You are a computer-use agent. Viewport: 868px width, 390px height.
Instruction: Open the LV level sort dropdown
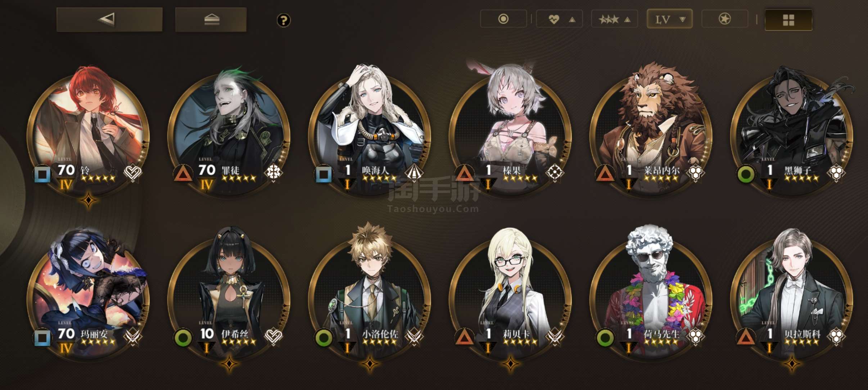pos(670,19)
